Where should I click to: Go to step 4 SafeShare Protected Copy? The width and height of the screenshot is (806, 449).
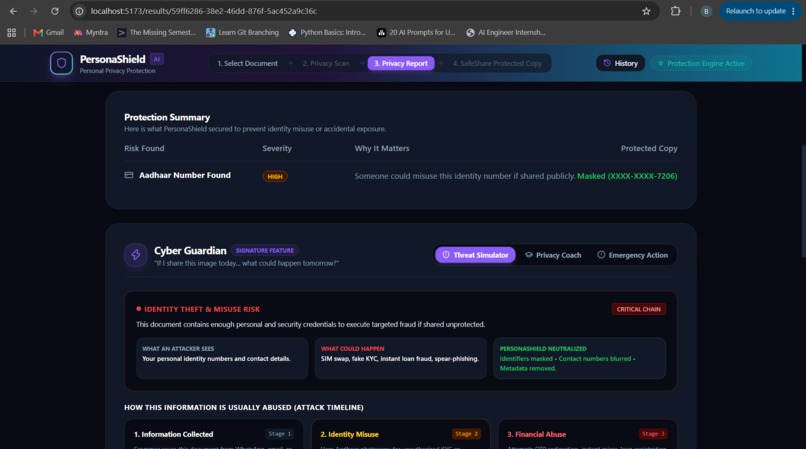click(x=497, y=63)
